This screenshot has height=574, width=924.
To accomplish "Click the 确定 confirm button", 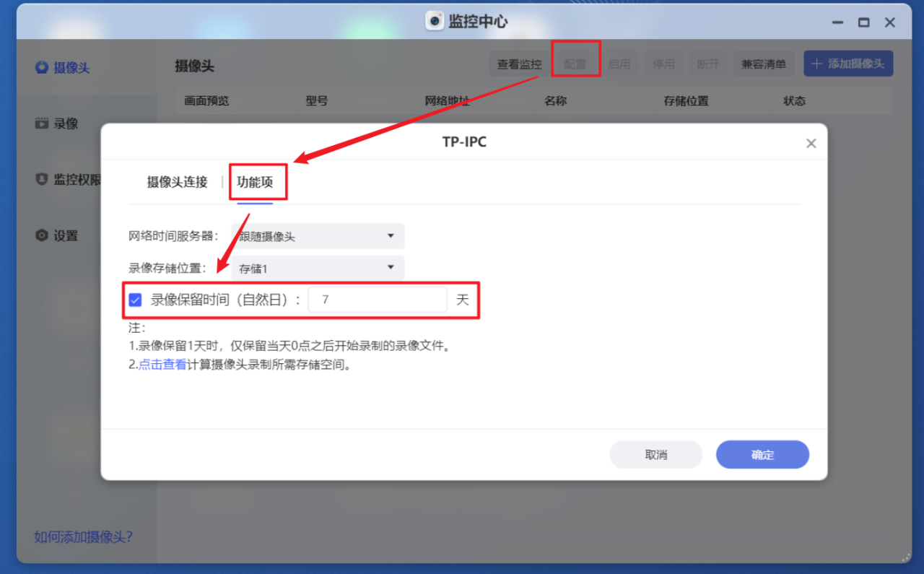I will 762,454.
